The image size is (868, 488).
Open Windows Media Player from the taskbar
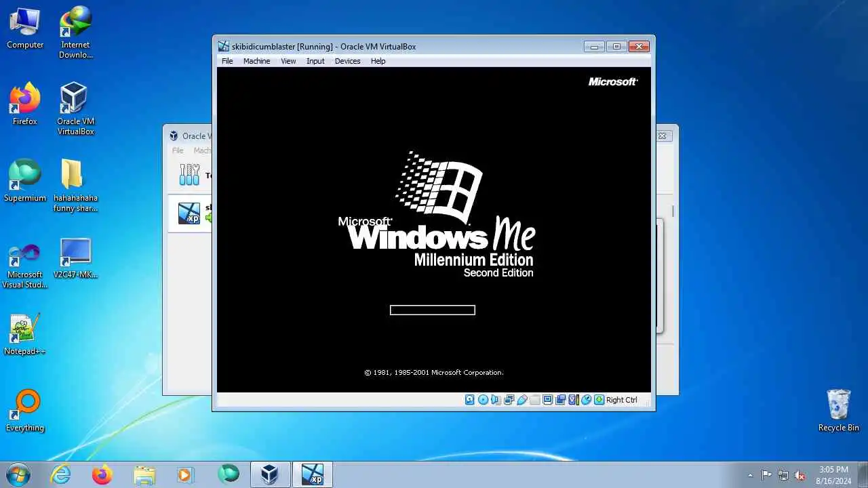[x=186, y=474]
